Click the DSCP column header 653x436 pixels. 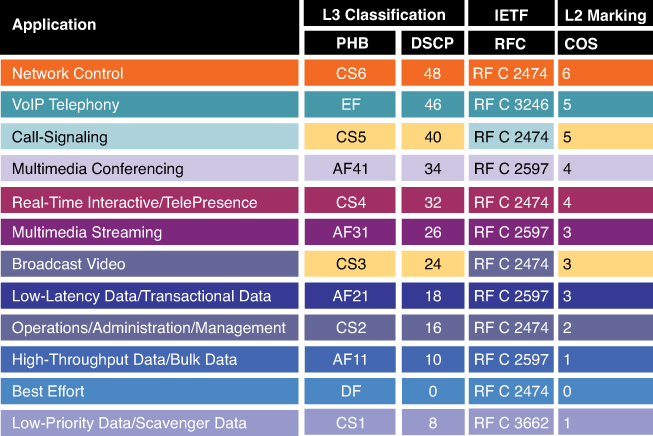(x=432, y=44)
